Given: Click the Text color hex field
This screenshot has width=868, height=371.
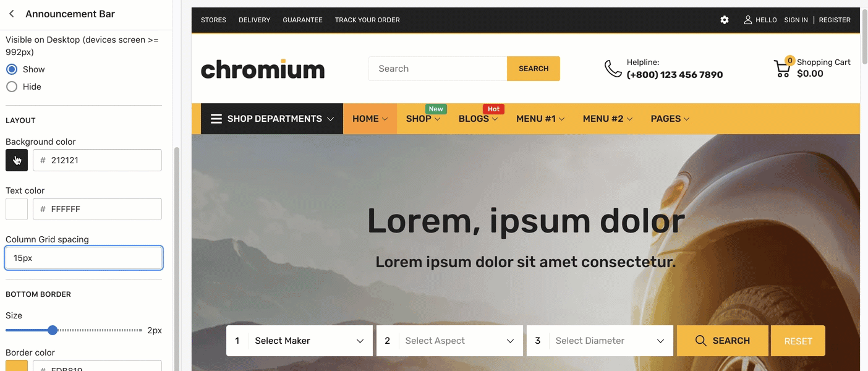Looking at the screenshot, I should click(x=97, y=209).
